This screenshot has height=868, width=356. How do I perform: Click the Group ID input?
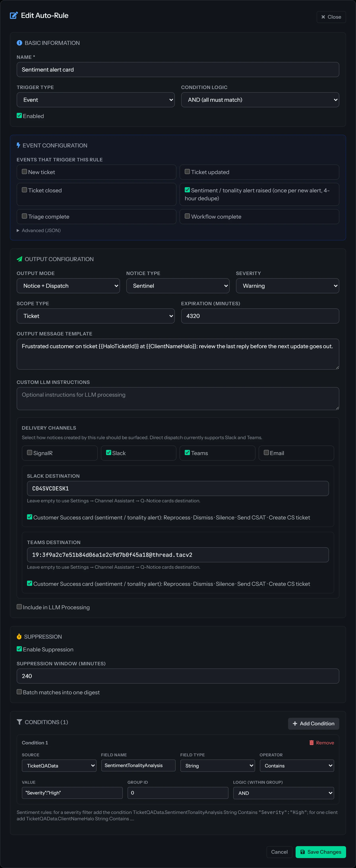178,793
